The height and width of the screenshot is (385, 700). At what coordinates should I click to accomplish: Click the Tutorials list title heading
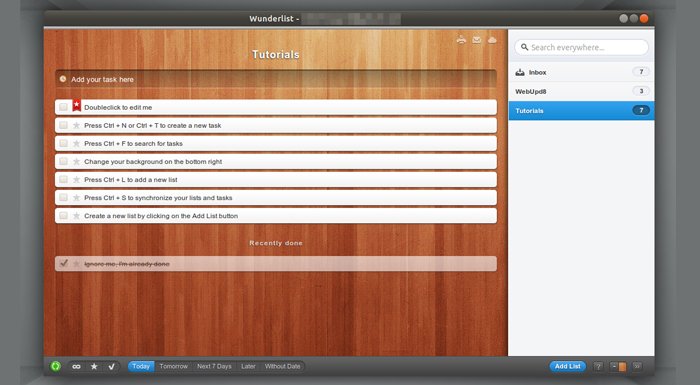point(276,54)
